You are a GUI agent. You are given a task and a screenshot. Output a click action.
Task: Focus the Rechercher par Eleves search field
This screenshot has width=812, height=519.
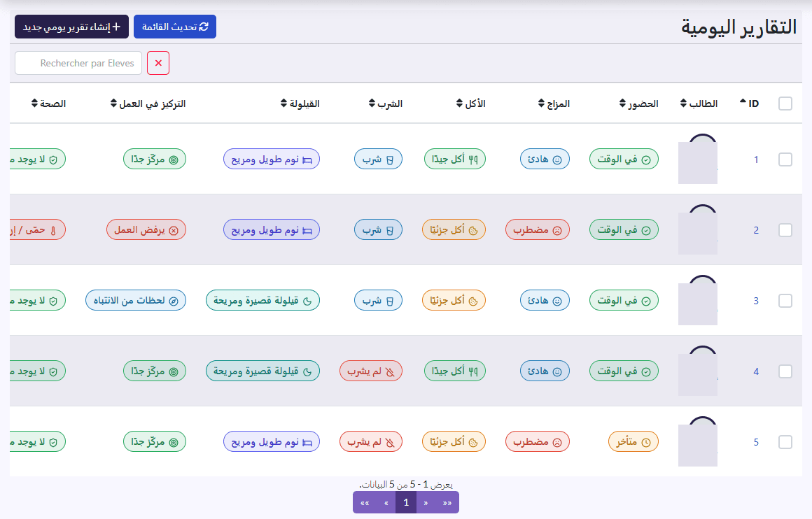tap(78, 63)
